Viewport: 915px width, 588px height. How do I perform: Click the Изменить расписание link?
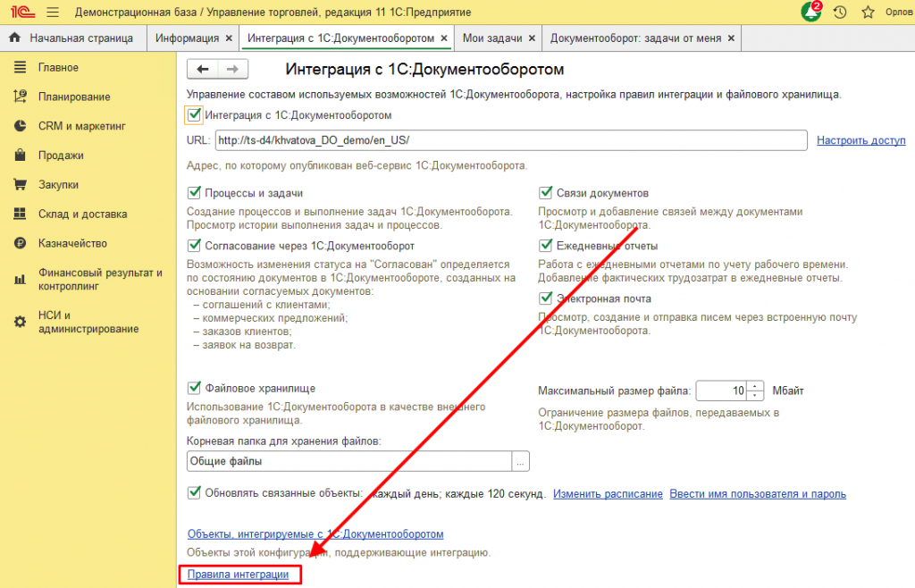608,493
